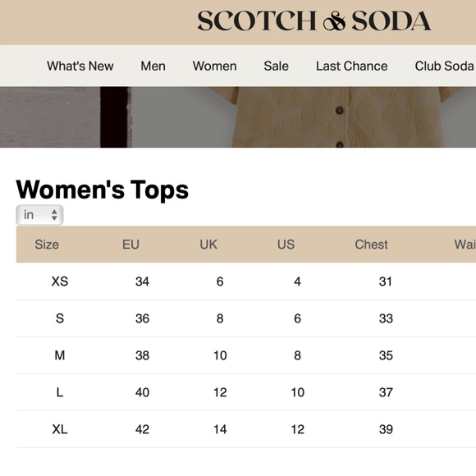This screenshot has height=476, width=476.
Task: Select the M size cell
Action: 60,355
